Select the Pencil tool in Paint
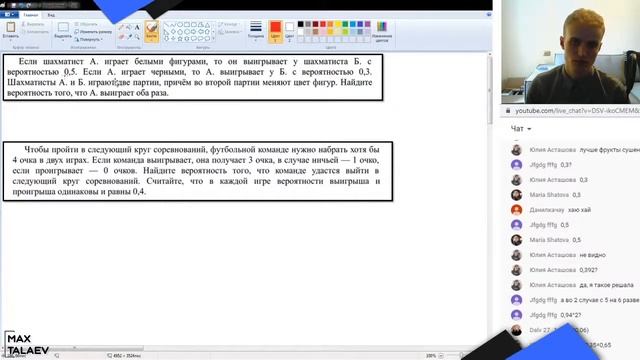The width and height of the screenshot is (640, 360). (121, 27)
